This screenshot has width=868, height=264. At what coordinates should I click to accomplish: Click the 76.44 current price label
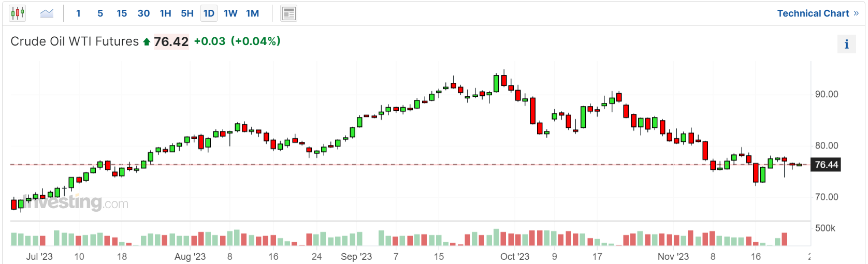tap(826, 165)
